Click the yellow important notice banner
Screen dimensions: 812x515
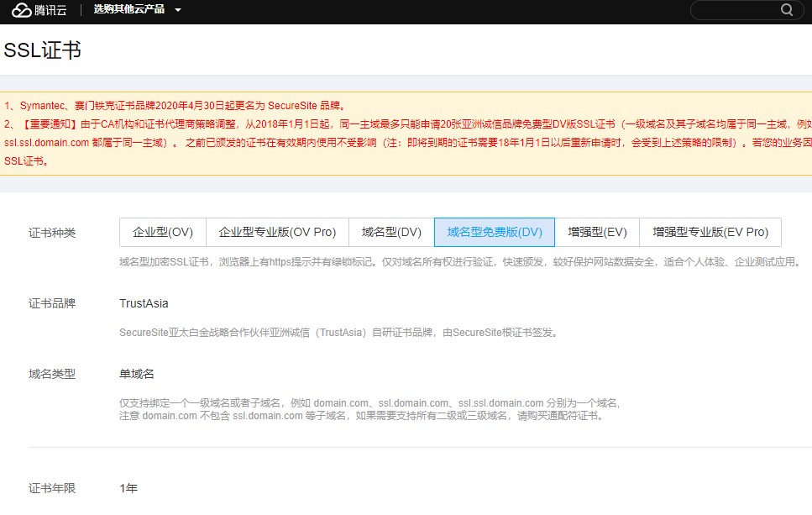pyautogui.click(x=403, y=134)
